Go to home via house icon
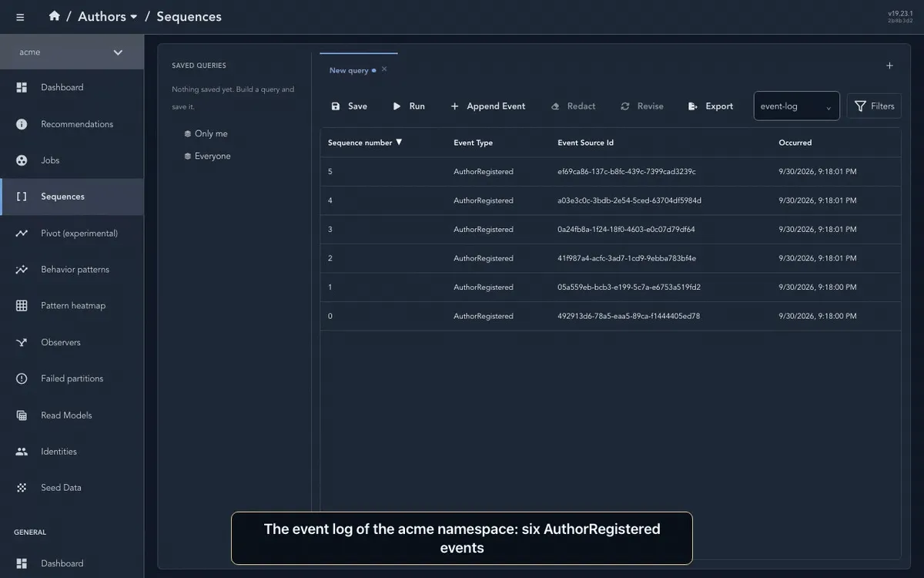Viewport: 924px width, 578px height. [54, 16]
